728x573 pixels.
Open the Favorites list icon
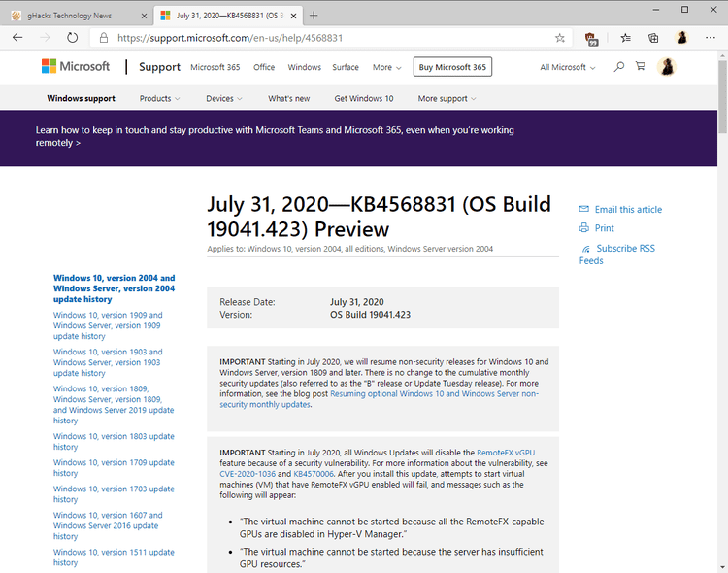pos(626,38)
